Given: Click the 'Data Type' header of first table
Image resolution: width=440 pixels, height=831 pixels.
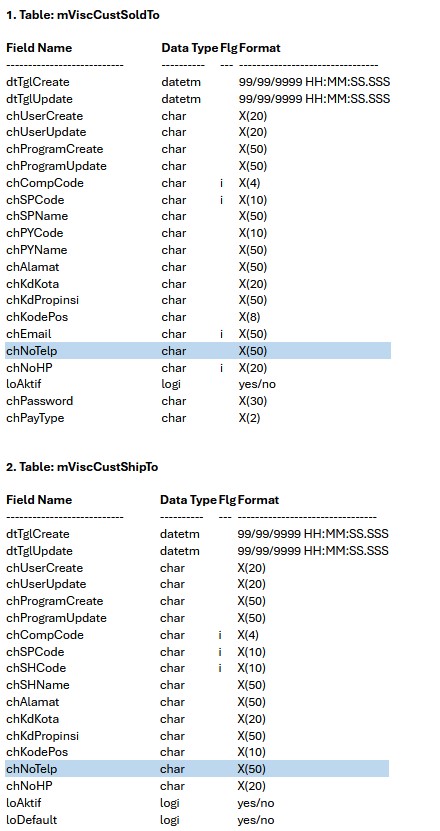Looking at the screenshot, I should click(x=189, y=48).
